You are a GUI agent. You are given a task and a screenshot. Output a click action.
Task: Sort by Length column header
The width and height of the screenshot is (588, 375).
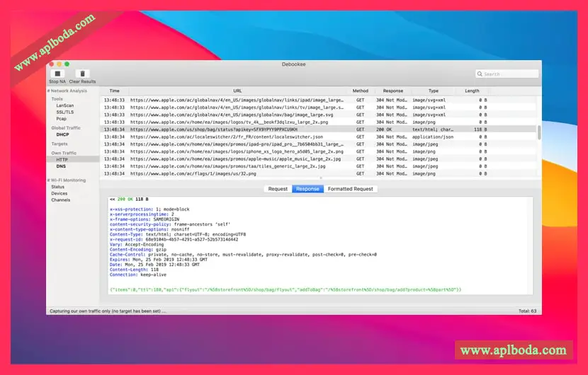click(x=472, y=91)
